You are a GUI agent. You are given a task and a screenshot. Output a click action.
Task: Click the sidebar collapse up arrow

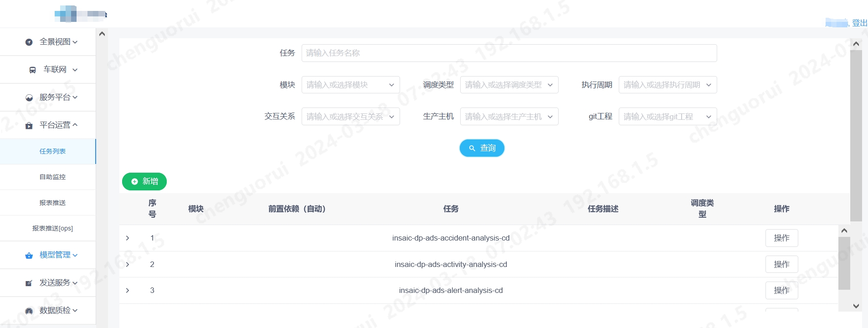(x=102, y=34)
